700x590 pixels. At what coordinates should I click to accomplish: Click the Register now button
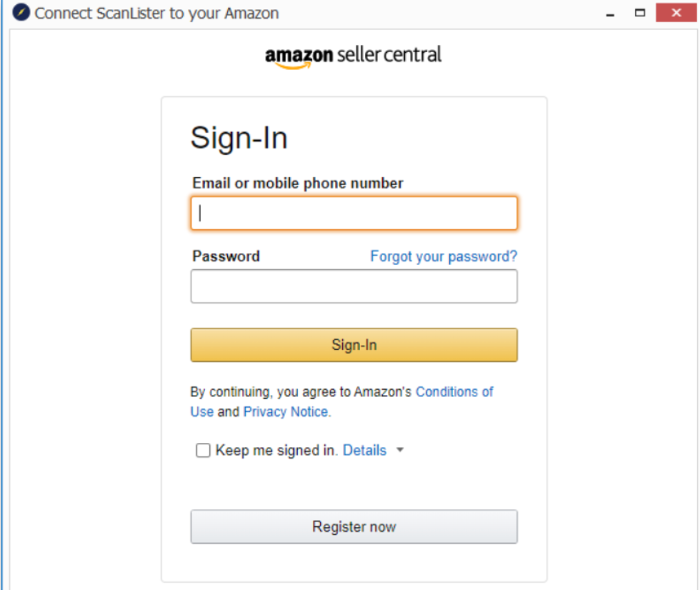pos(354,527)
